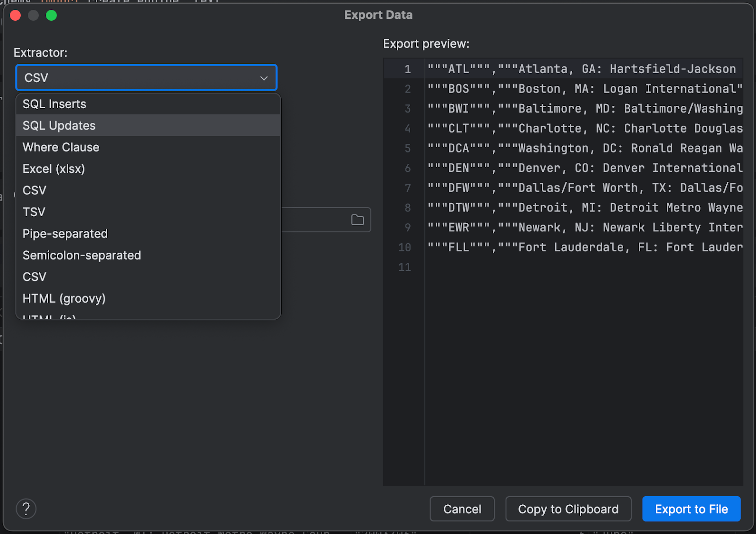
Task: Open help with the question mark button
Action: point(26,509)
